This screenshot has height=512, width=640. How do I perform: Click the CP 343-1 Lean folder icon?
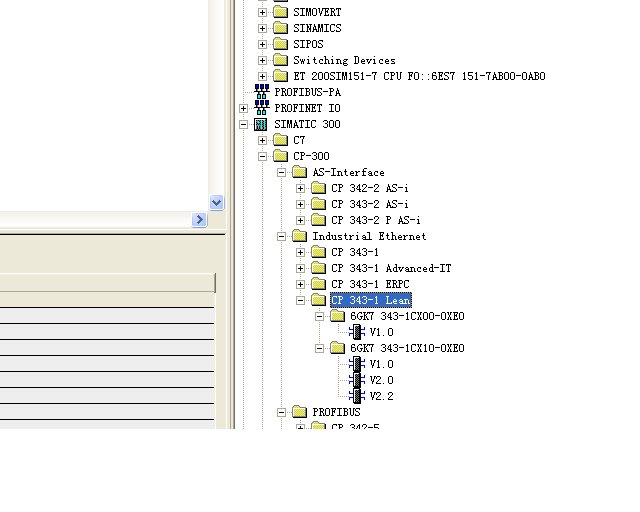[x=318, y=300]
